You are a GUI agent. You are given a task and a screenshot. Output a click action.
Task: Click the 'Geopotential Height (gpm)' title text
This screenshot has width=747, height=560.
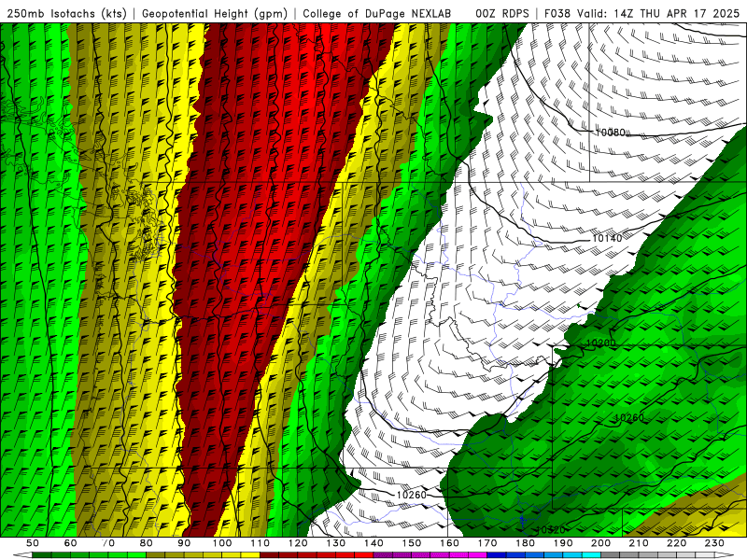pyautogui.click(x=215, y=14)
